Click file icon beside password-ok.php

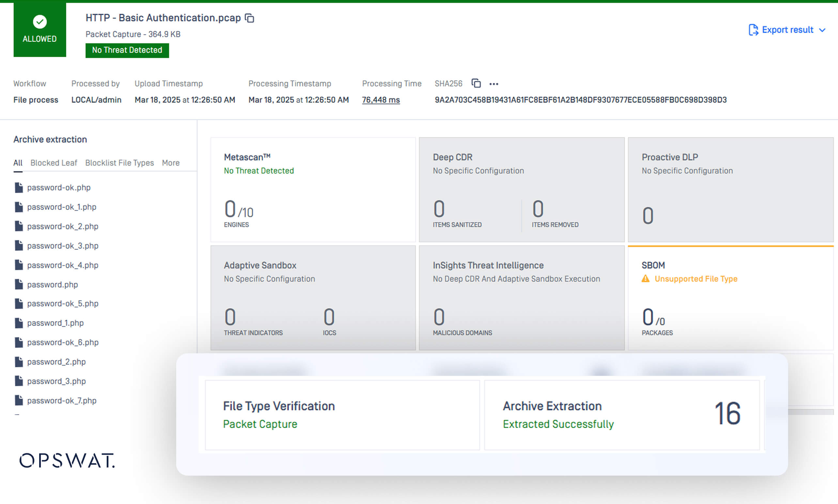[x=19, y=188]
